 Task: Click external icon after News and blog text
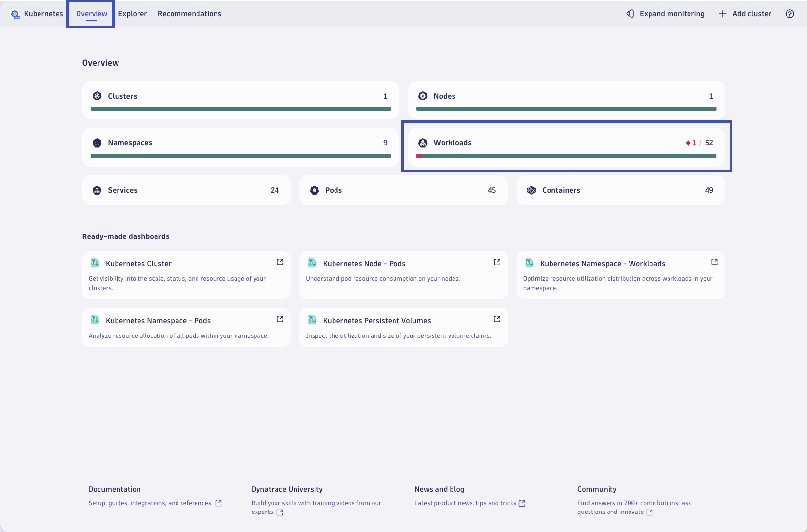click(522, 503)
